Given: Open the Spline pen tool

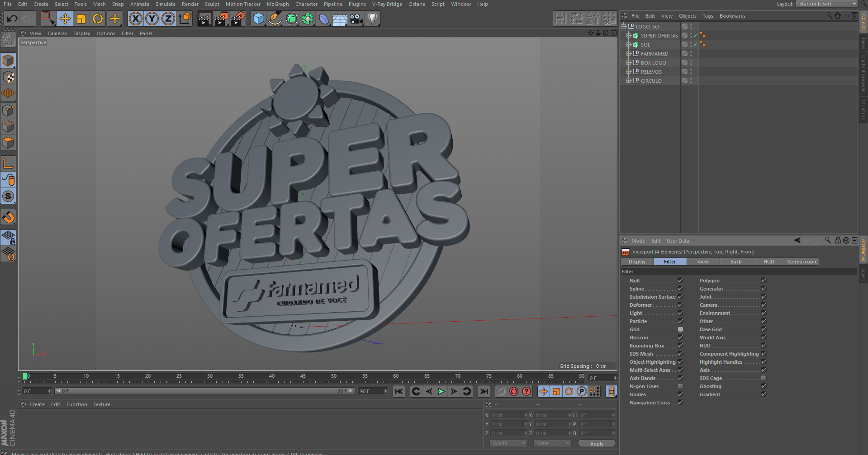Looking at the screenshot, I should click(275, 19).
